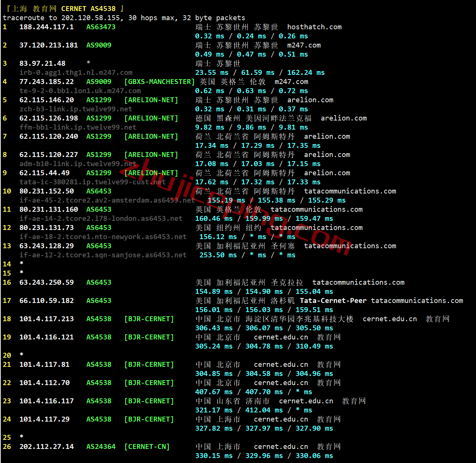This screenshot has width=476, height=463.
Task: Click hostname ffm-bb1-link.ip.twelve99.net
Action: click(78, 127)
